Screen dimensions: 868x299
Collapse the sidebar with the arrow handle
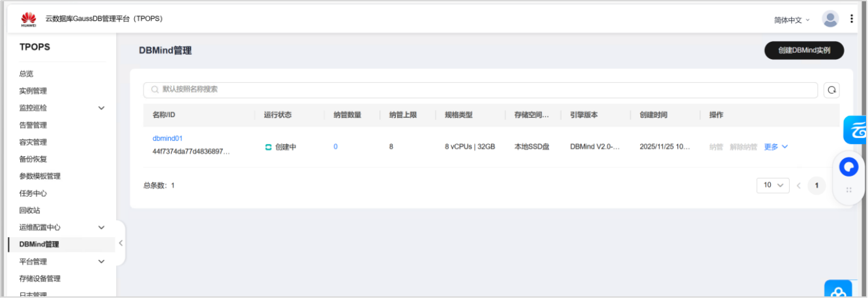(120, 244)
